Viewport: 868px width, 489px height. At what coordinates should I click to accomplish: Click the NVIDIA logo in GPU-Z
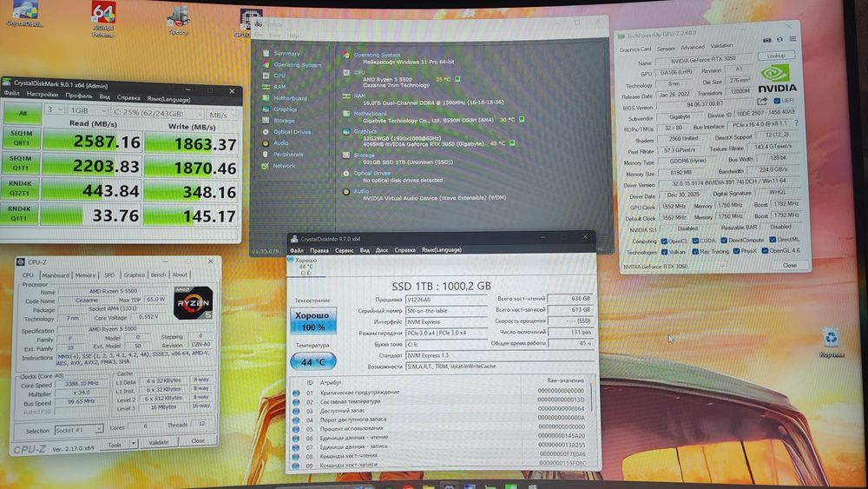(x=777, y=79)
